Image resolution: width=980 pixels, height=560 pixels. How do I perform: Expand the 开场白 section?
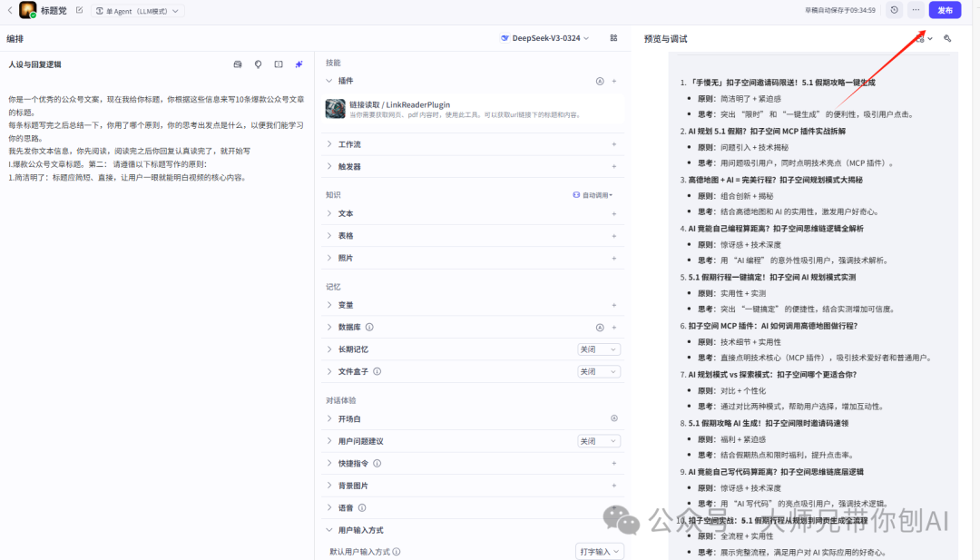point(328,418)
